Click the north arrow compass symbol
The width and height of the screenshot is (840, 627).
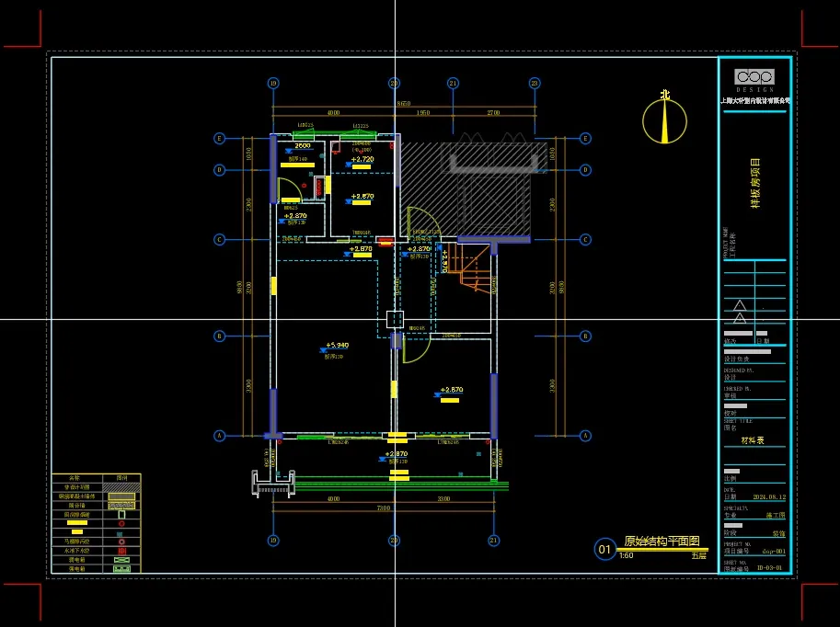point(664,121)
